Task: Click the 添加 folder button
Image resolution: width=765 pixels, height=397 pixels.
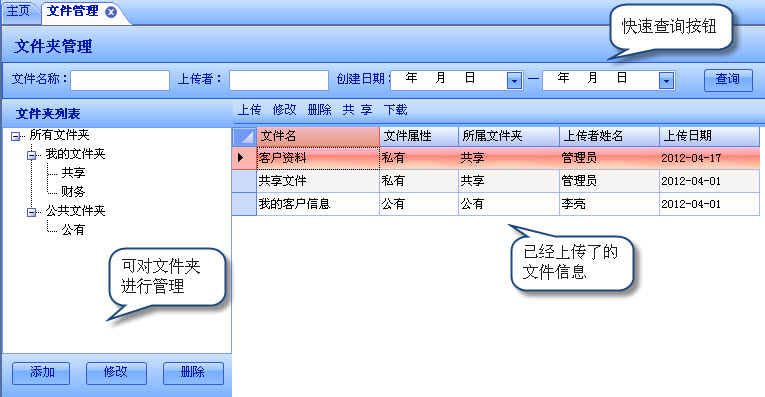Action: (41, 373)
